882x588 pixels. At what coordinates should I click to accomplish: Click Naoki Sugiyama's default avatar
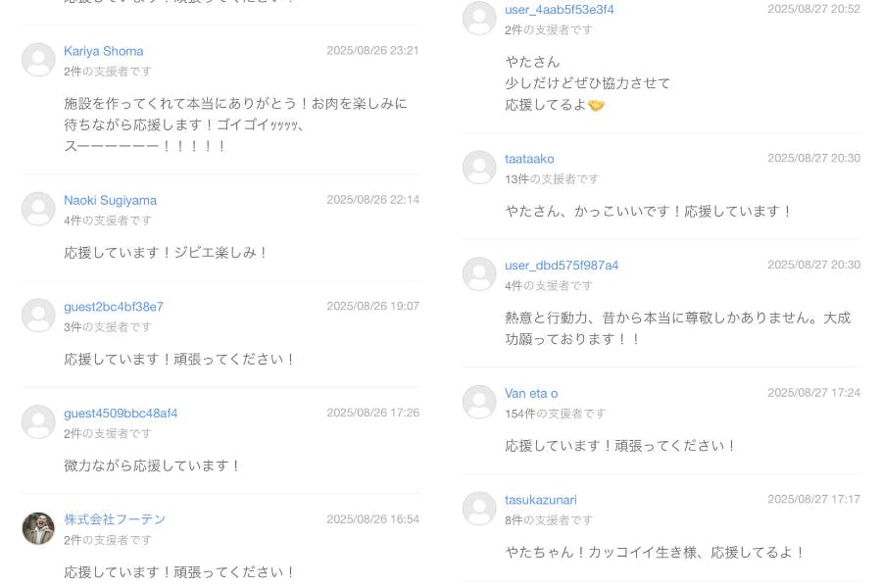click(x=38, y=209)
